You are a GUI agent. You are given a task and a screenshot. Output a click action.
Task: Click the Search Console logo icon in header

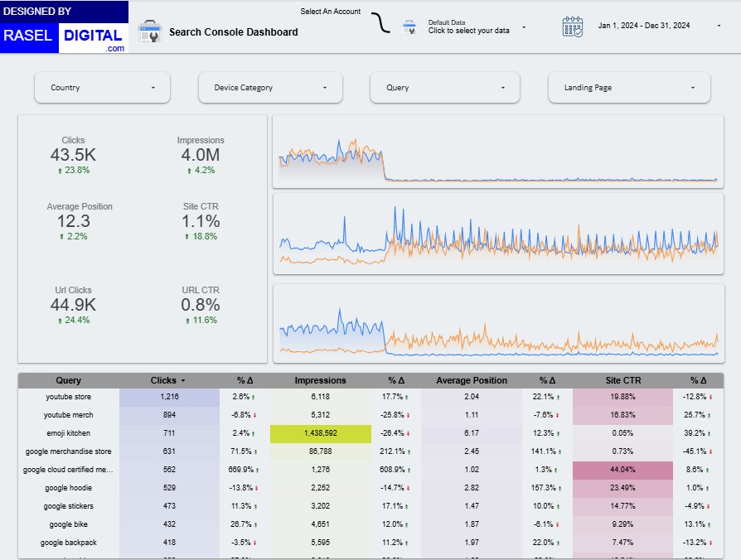[x=149, y=31]
